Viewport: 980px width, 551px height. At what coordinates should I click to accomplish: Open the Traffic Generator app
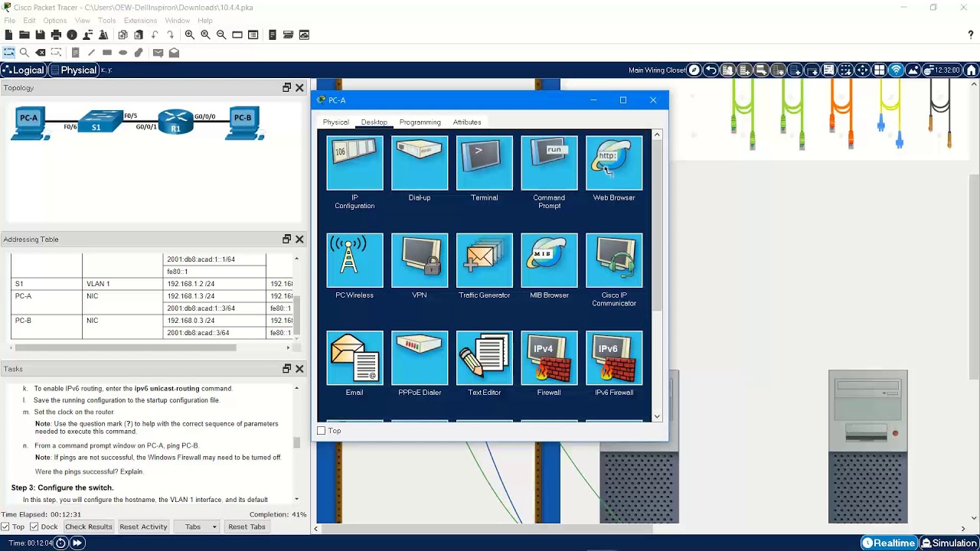[x=485, y=261]
